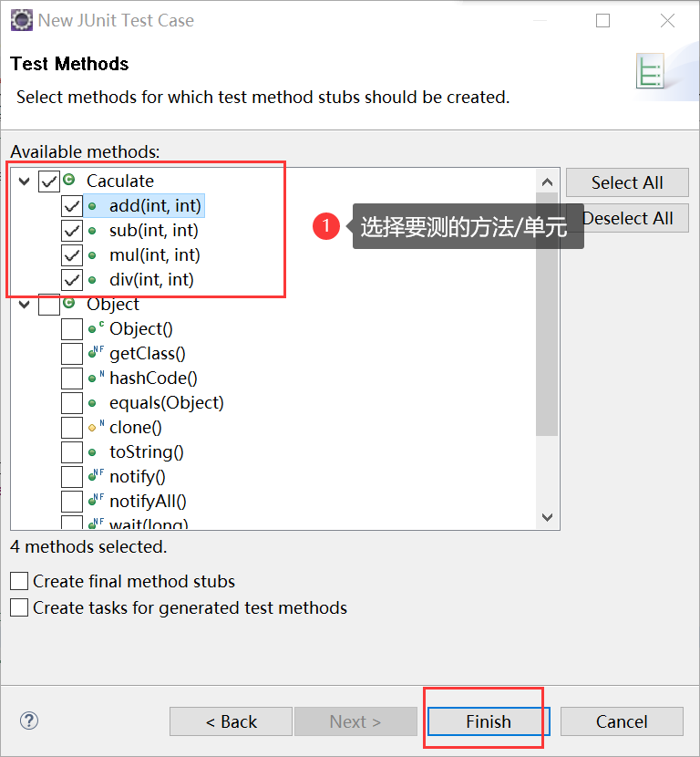This screenshot has width=700, height=757.
Task: Check Create tasks for generated test methods
Action: (19, 607)
